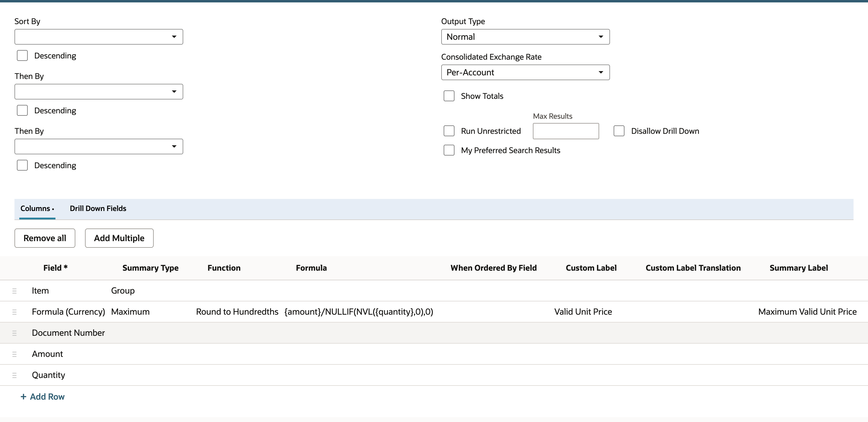This screenshot has width=868, height=422.
Task: Check Disallow Drill Down
Action: point(619,131)
